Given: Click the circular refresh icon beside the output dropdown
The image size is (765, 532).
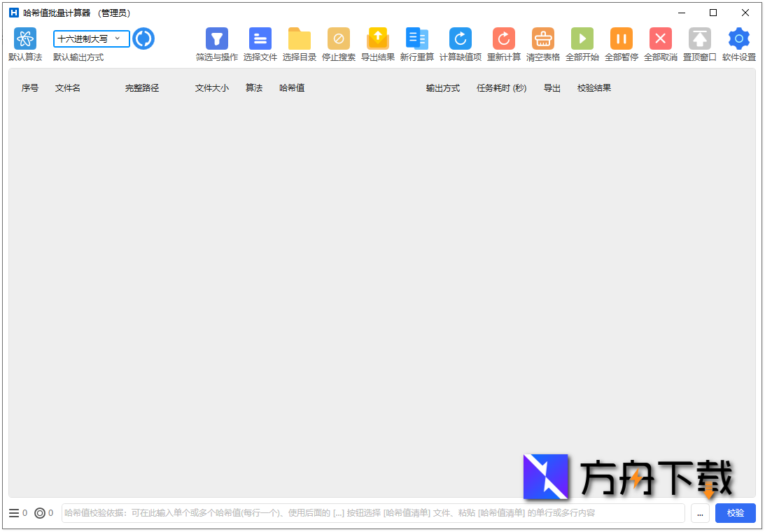Looking at the screenshot, I should (143, 38).
